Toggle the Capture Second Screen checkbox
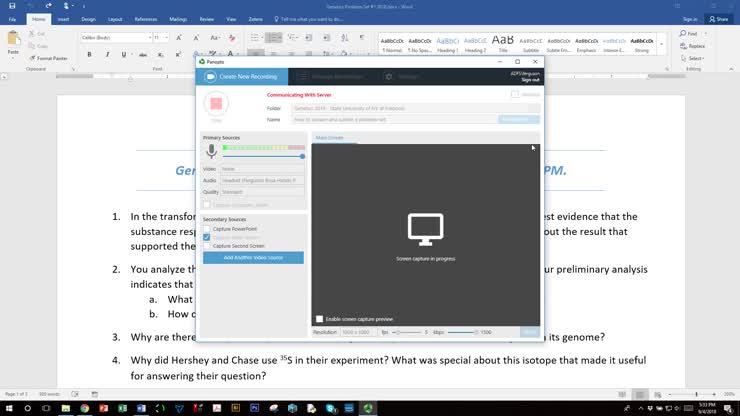Screen dimensions: 740x416 [x=207, y=245]
